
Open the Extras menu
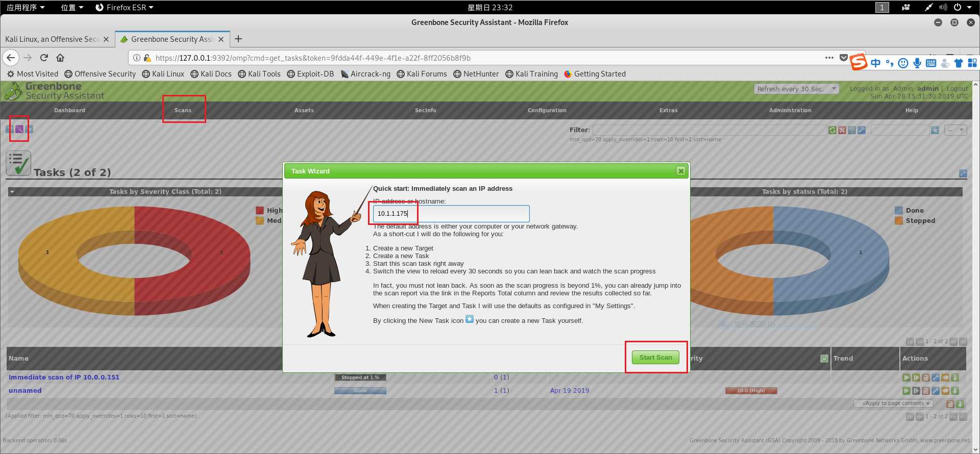(669, 110)
